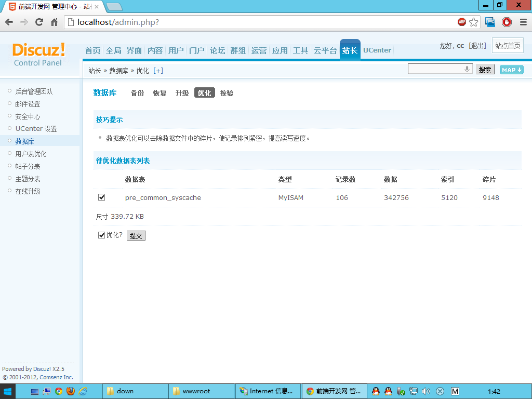Open the 论坛 top menu
The image size is (532, 399).
[x=218, y=50]
